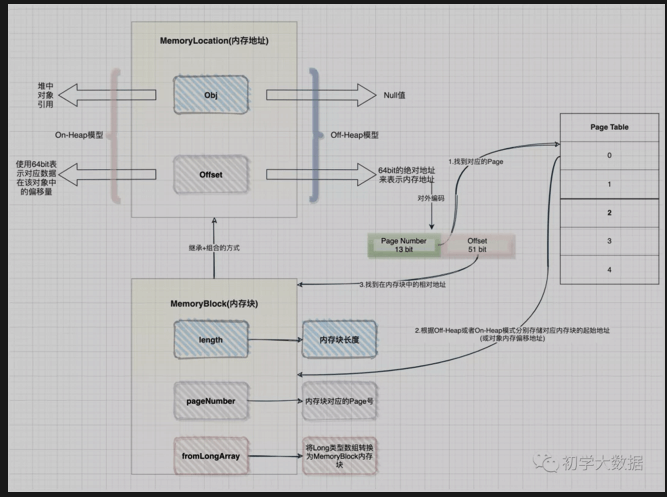
Task: Select Page Table row 4
Action: [x=609, y=270]
